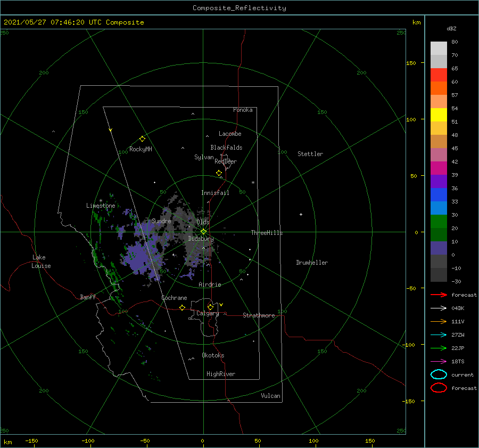Click the yellow diamond marker below Cochrane
This screenshot has width=479, height=448.
[x=183, y=307]
